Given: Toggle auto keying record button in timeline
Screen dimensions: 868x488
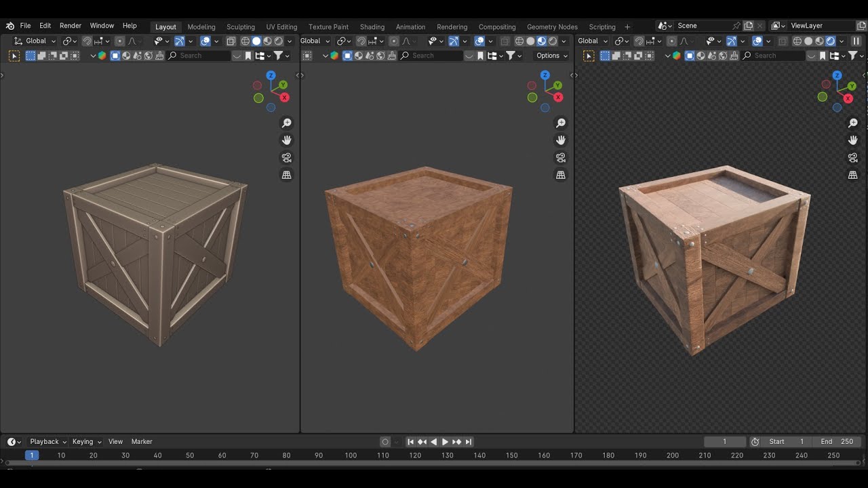Looking at the screenshot, I should (385, 442).
